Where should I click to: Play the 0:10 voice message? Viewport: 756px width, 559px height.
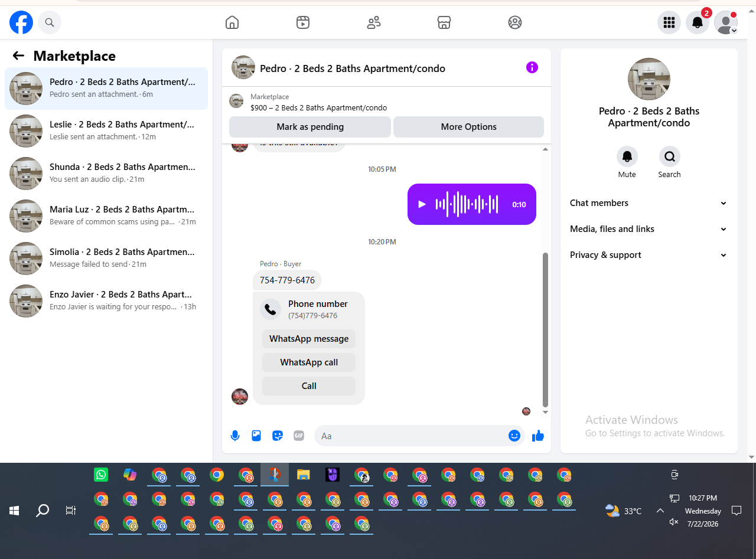422,204
